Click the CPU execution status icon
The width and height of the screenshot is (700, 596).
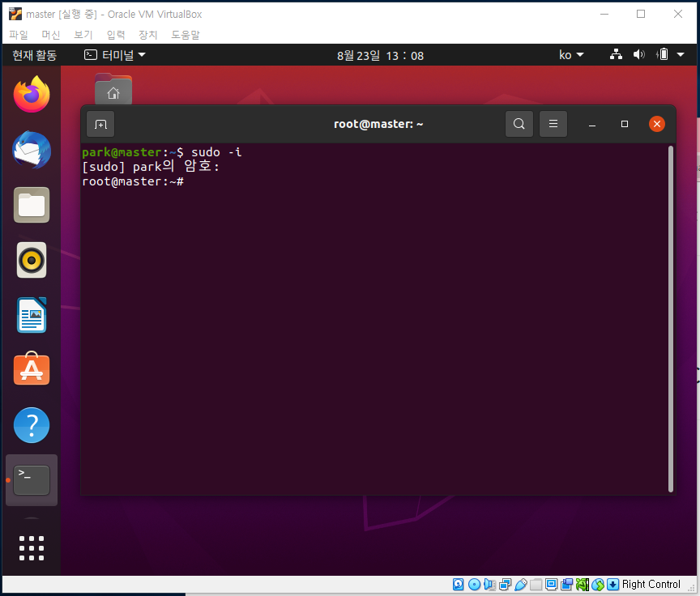[583, 585]
